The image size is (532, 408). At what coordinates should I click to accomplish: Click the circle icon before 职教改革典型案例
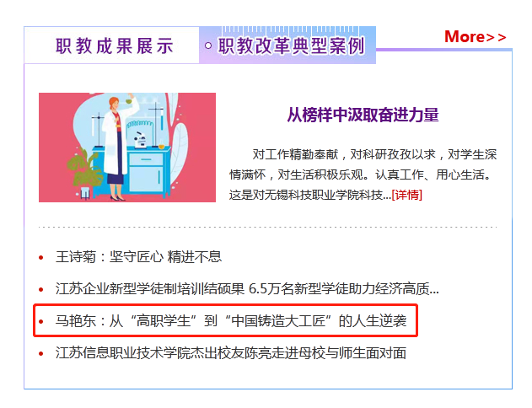208,46
